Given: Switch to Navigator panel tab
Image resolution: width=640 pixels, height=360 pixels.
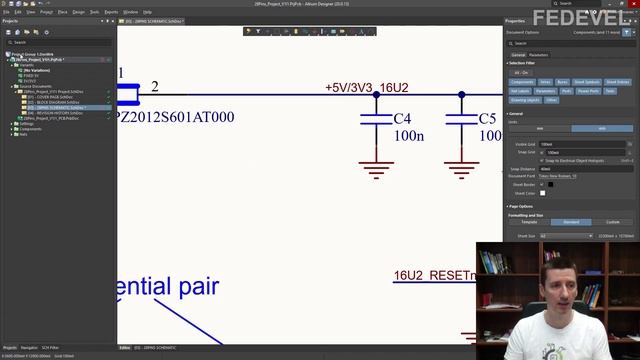Looking at the screenshot, I should (x=29, y=348).
